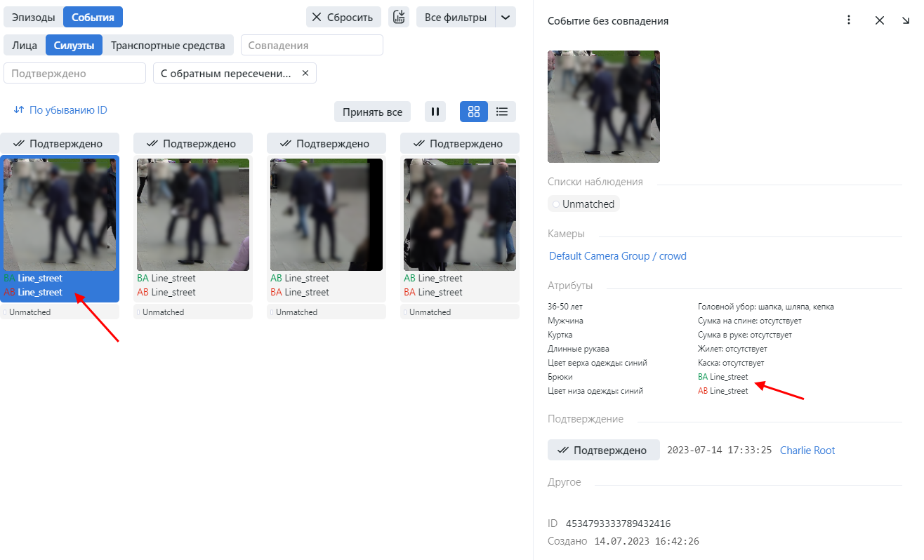Pause the live event feed
Image resolution: width=924 pixels, height=560 pixels.
tap(435, 111)
